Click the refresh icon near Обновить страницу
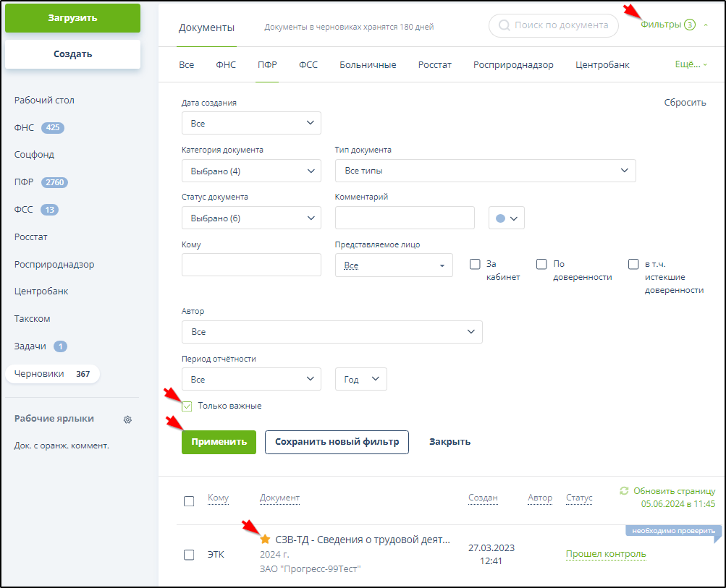 coord(624,490)
